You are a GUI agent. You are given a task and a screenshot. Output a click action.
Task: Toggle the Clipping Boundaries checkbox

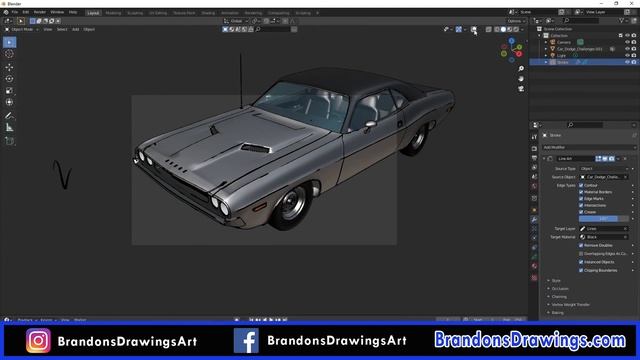click(x=581, y=270)
